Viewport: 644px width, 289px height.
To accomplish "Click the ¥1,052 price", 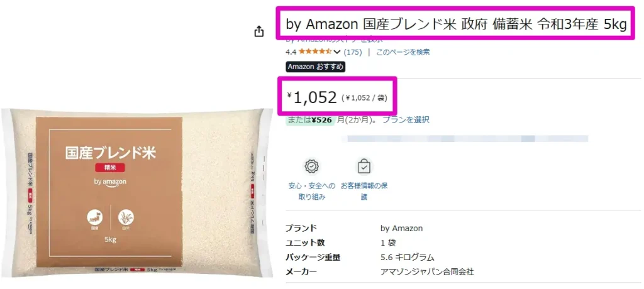I will tap(312, 98).
